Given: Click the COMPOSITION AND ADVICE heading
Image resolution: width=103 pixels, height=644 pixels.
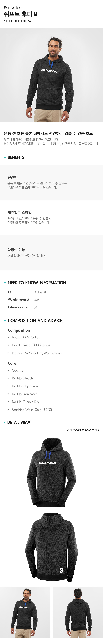Looking at the screenshot, I should pos(35,321).
